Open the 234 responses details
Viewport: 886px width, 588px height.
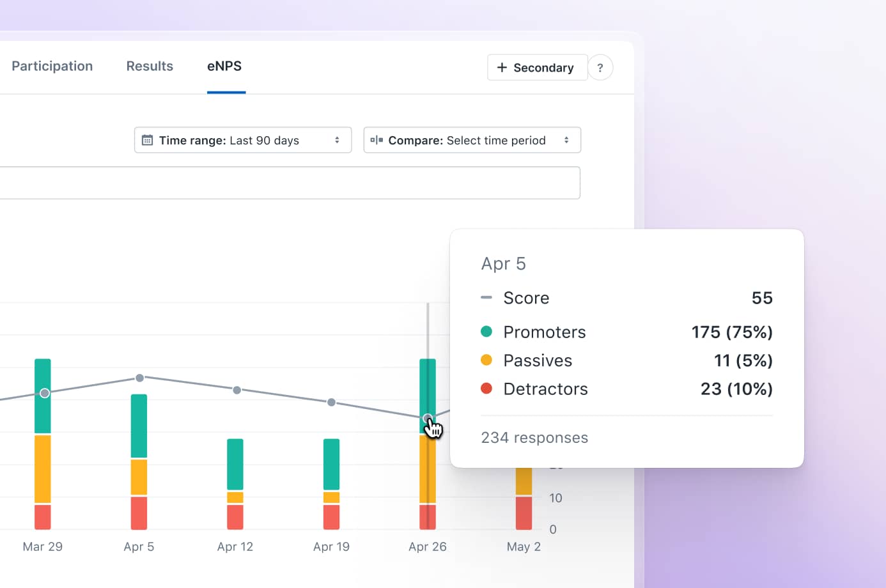(x=534, y=437)
